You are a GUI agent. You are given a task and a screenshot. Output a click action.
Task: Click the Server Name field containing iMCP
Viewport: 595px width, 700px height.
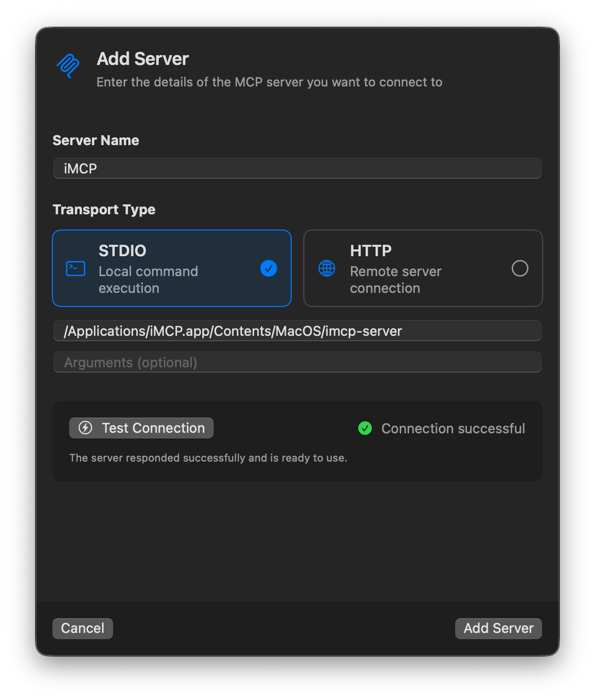(x=297, y=168)
